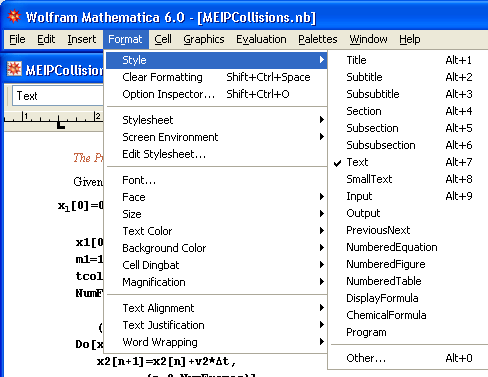Image resolution: width=488 pixels, height=377 pixels.
Task: Expand the Screen Environment submenu
Action: pyautogui.click(x=216, y=137)
